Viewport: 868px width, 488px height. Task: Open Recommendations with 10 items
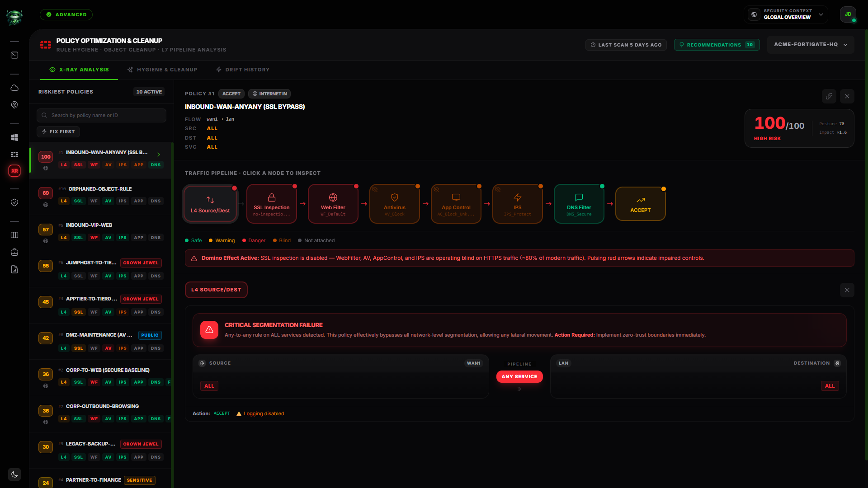pyautogui.click(x=717, y=45)
